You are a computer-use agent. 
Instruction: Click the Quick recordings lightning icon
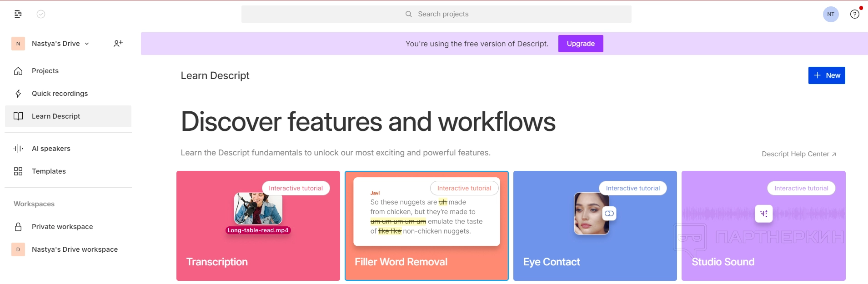tap(18, 94)
